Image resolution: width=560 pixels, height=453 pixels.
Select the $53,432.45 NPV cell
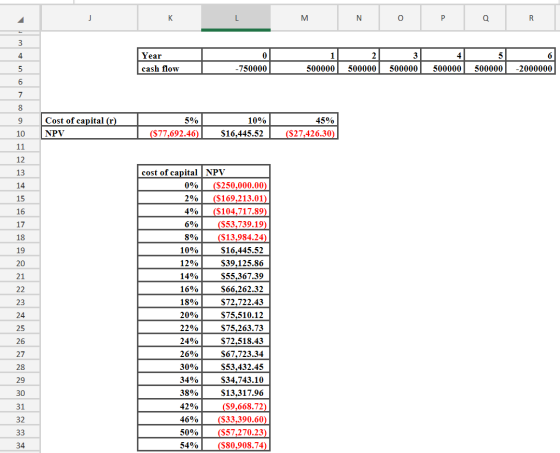coord(236,367)
